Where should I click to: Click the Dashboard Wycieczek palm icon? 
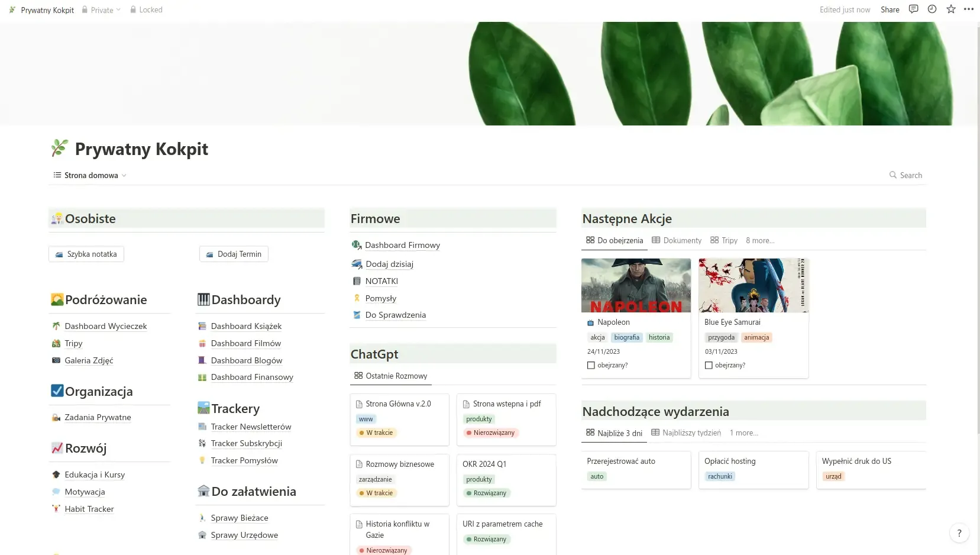(x=56, y=326)
